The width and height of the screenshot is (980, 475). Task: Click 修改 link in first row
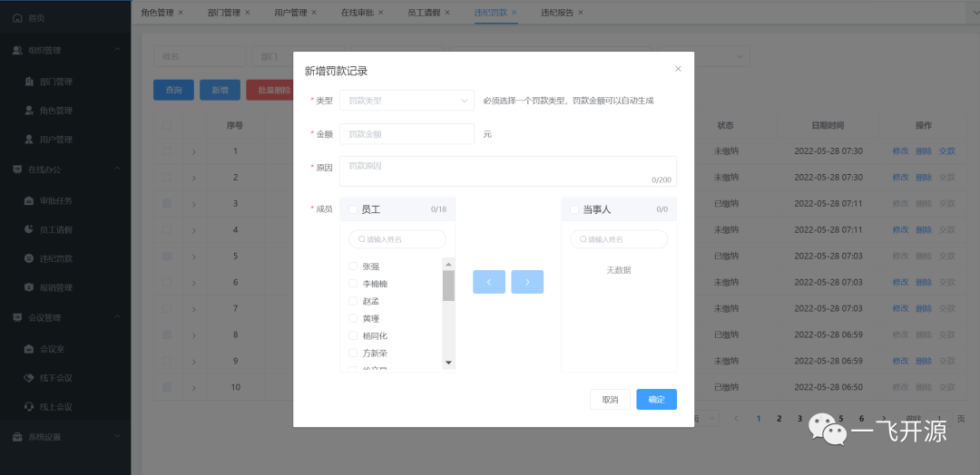pos(901,151)
